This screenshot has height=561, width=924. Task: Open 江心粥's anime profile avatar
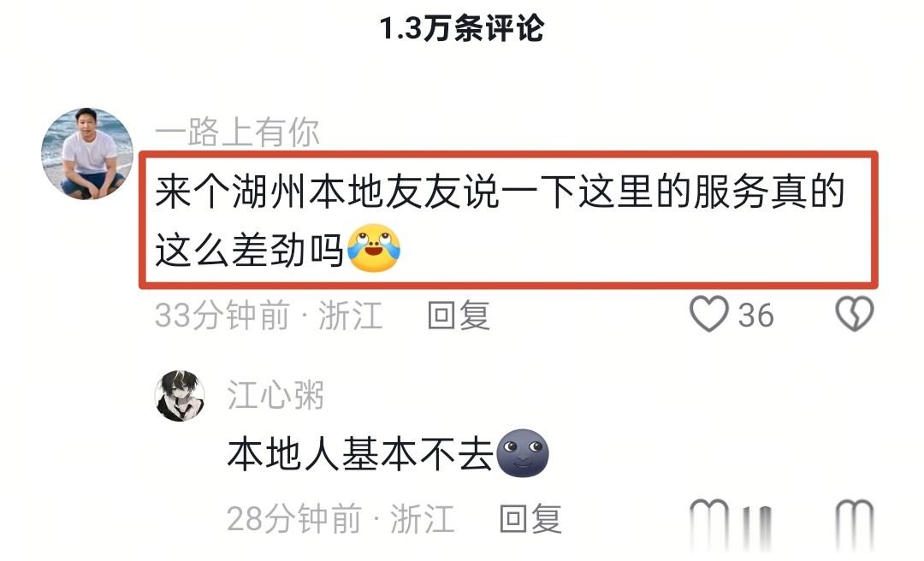coord(180,396)
